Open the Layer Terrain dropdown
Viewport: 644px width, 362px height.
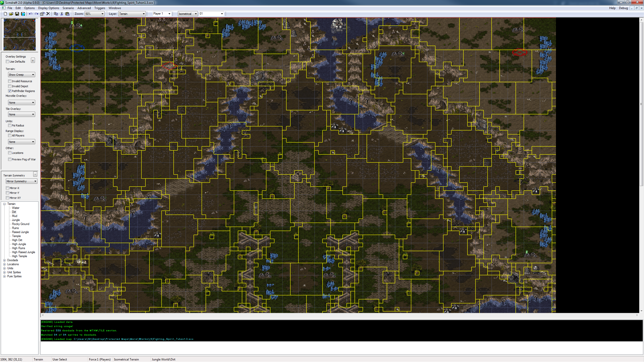tap(132, 14)
